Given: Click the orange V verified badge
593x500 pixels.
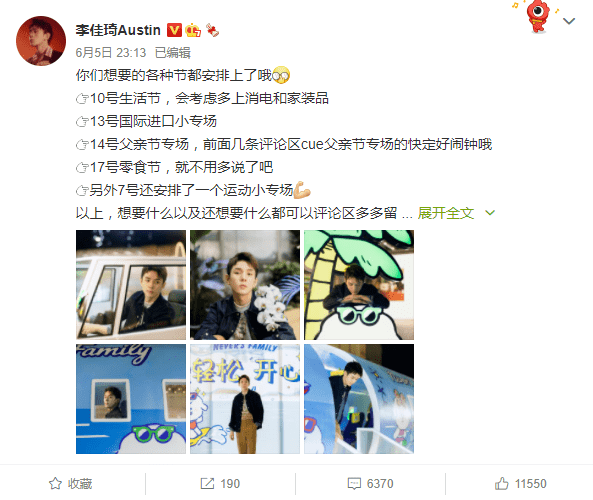Looking at the screenshot, I should [x=174, y=30].
